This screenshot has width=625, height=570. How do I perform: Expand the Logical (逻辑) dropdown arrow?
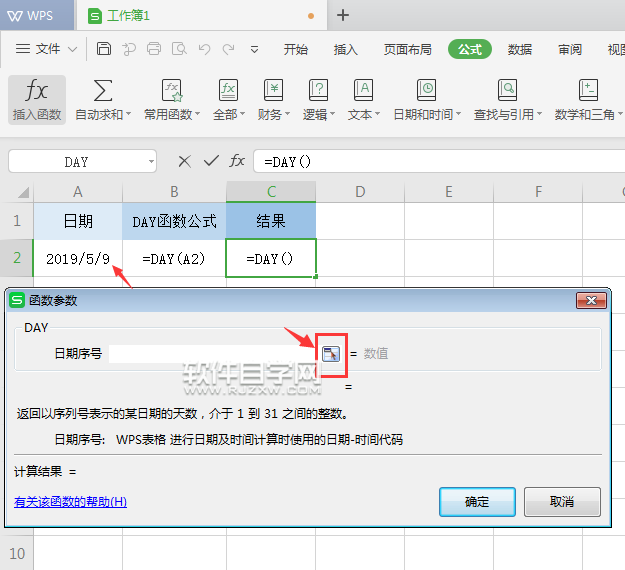[332, 114]
